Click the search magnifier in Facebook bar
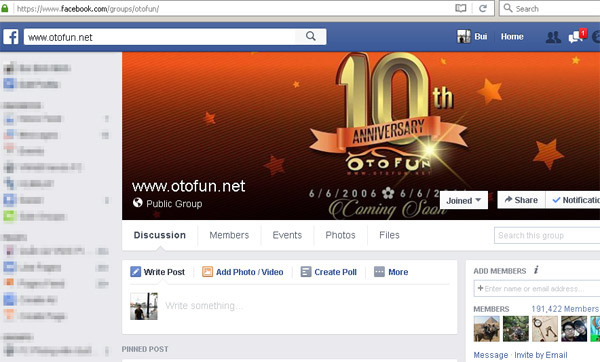 (311, 36)
